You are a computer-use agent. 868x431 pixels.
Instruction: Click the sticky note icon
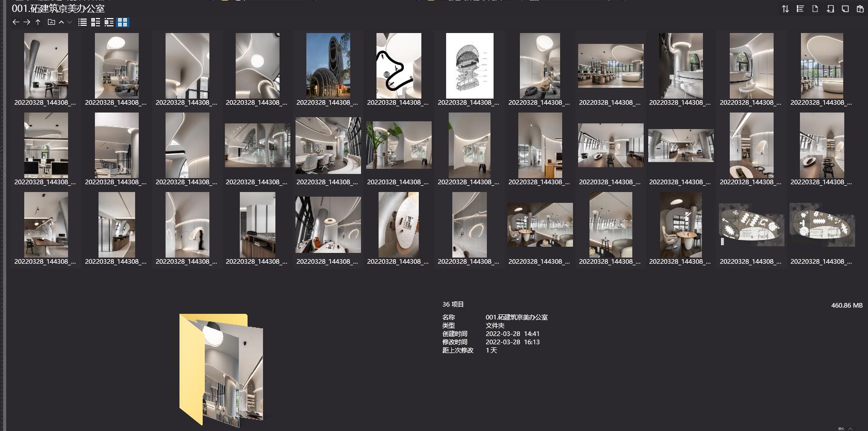(x=845, y=9)
